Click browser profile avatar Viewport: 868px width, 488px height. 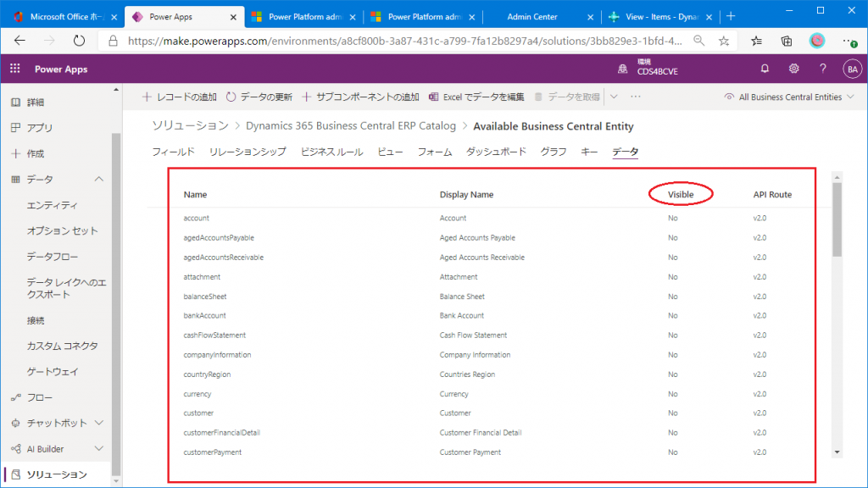(816, 41)
